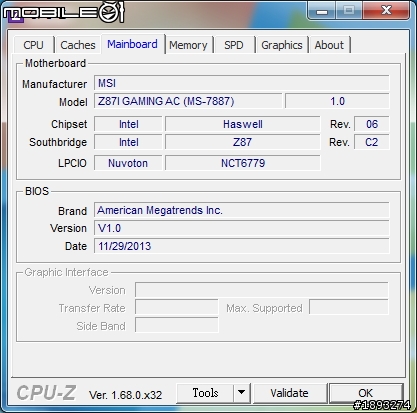This screenshot has height=413, width=417.
Task: Click the Haswell chipset field
Action: pos(243,124)
